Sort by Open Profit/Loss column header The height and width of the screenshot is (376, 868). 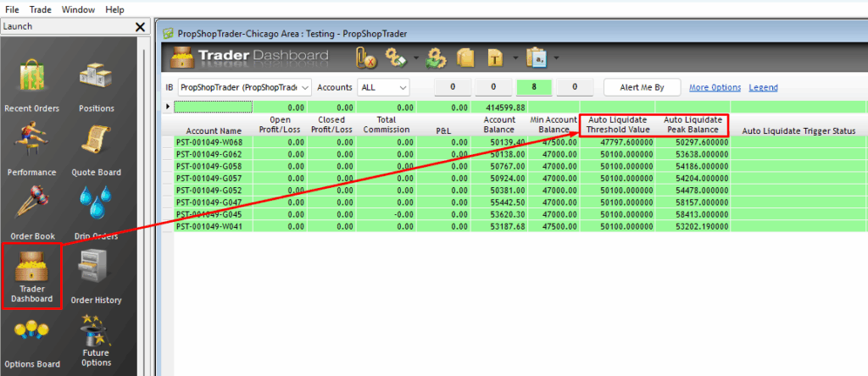(x=281, y=125)
